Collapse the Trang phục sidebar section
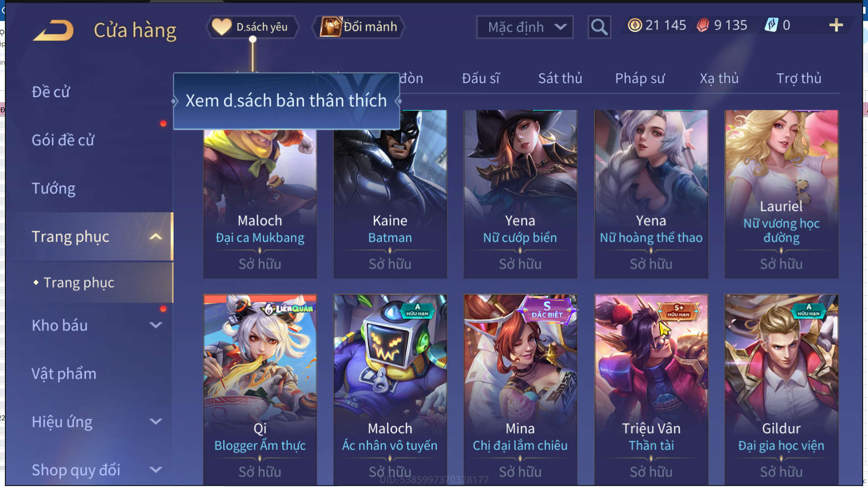 coord(156,236)
